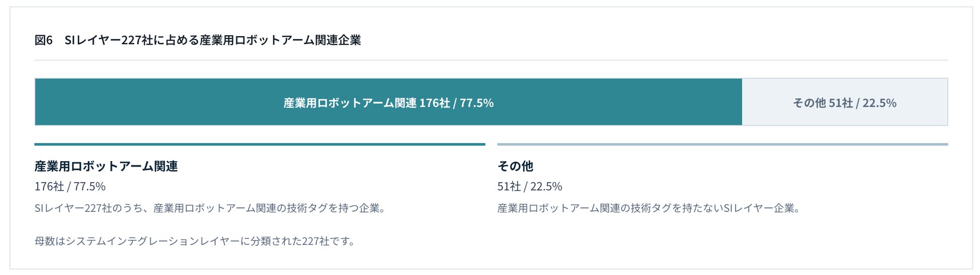The image size is (980, 275).
Task: Click the 51社 / 22.5% value under legend
Action: 530,187
